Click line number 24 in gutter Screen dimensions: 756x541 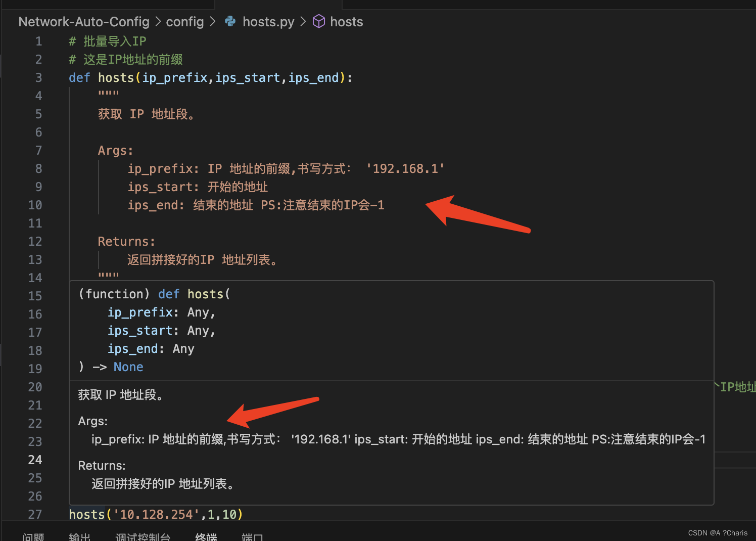click(35, 460)
